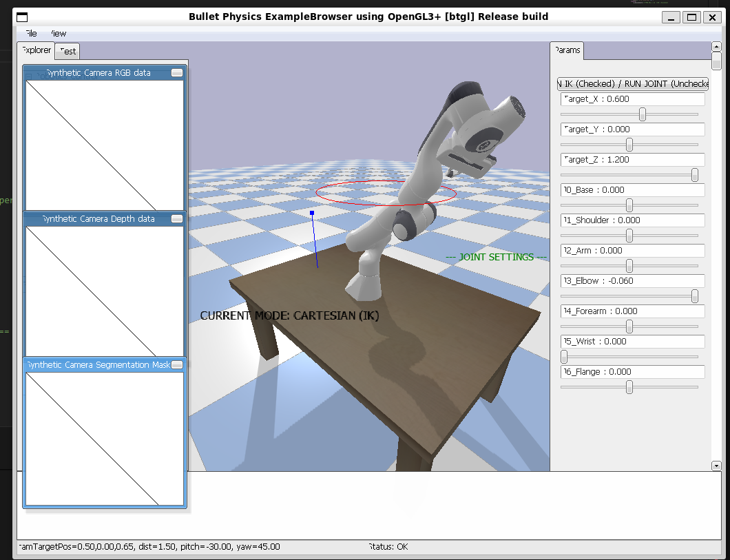
Task: Maximize the Bullet Physics ExampleBrowser window
Action: 692,17
